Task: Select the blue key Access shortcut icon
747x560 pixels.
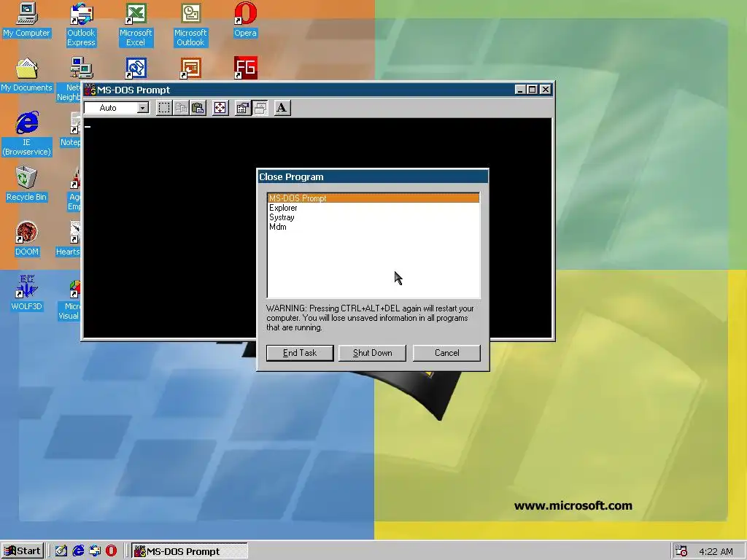Action: (x=136, y=68)
